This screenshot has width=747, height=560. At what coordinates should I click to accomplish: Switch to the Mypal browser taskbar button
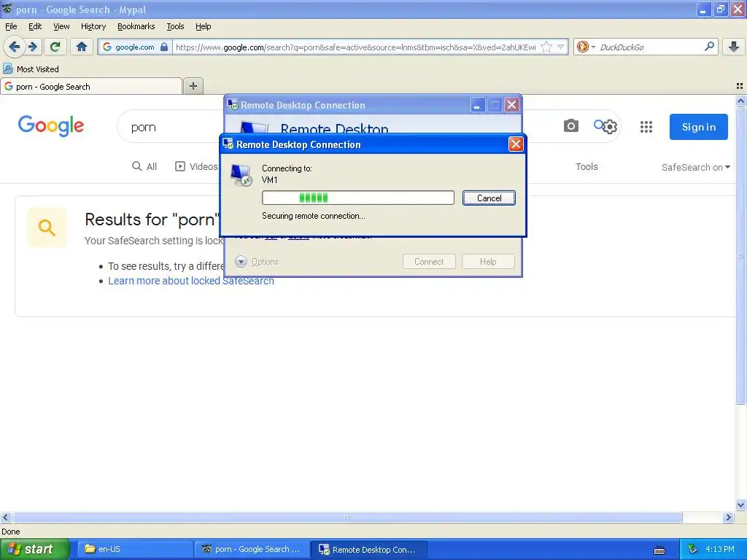pos(252,549)
